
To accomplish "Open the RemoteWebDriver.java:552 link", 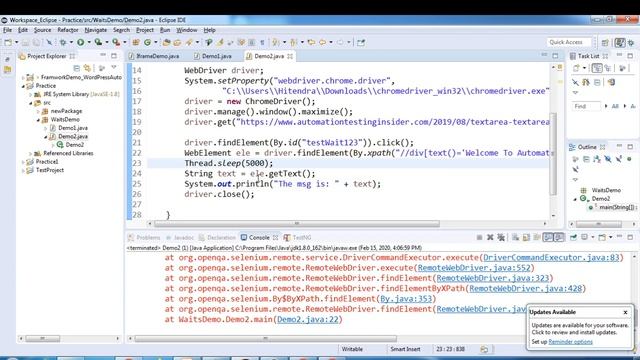I will point(474,268).
